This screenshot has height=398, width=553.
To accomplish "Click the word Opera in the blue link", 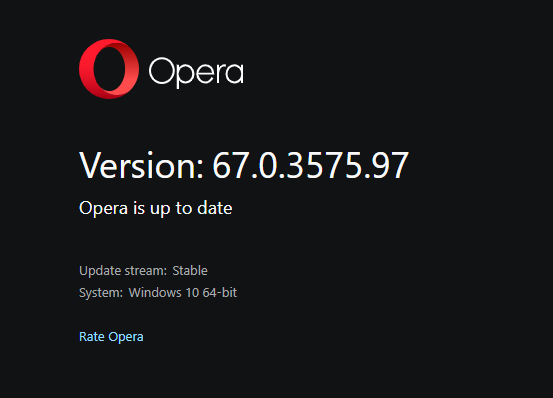I will click(x=126, y=337).
